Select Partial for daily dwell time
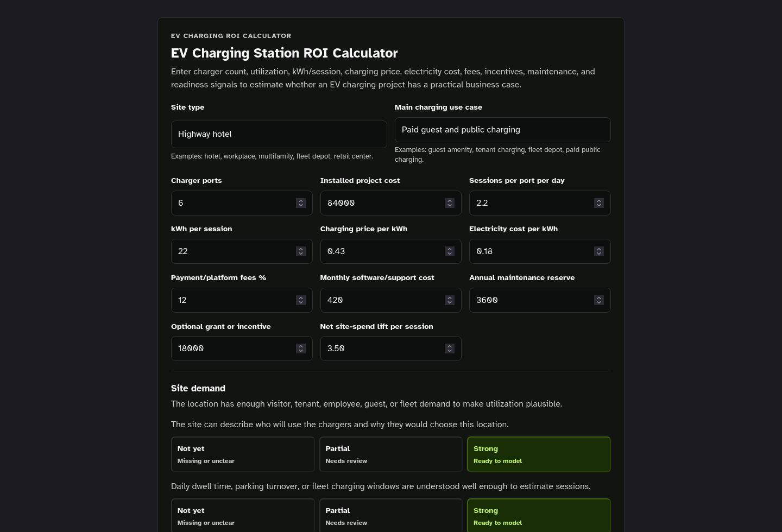 coord(391,515)
